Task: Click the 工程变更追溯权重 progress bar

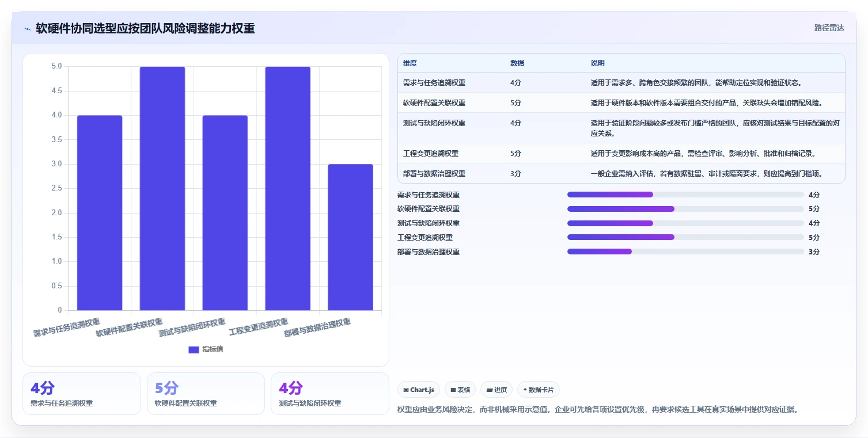Action: (685, 237)
